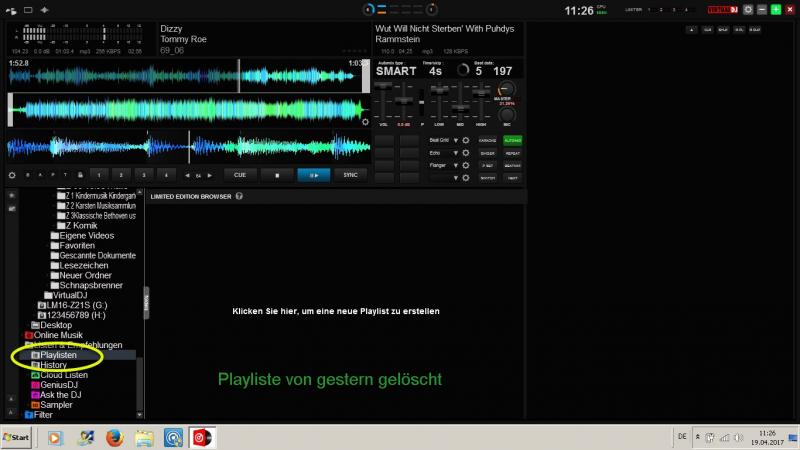The image size is (800, 450).
Task: Open Beat Grid effect dropdown arrow
Action: coord(456,140)
